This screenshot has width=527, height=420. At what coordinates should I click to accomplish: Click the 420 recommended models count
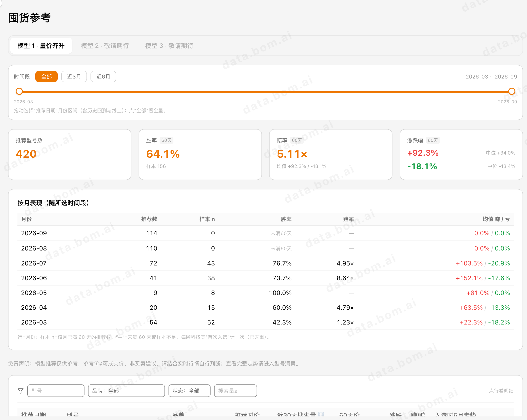point(26,154)
